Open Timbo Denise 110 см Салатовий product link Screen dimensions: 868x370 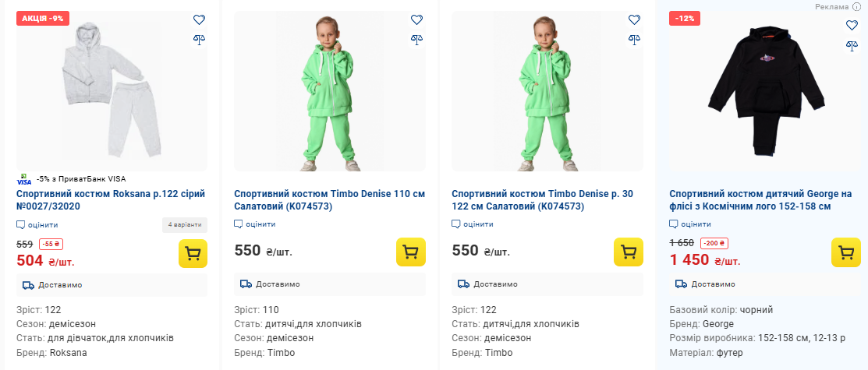point(329,200)
